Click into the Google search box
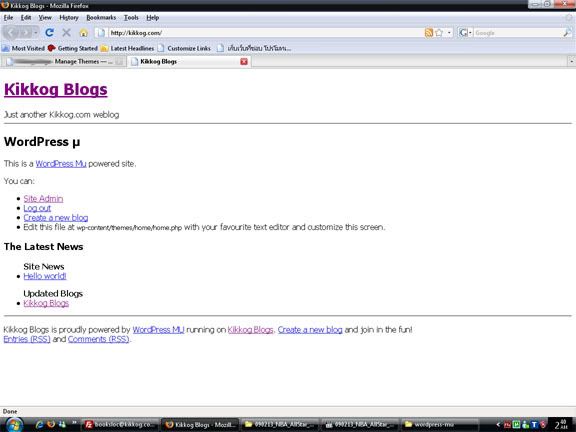Image resolution: width=576 pixels, height=432 pixels. (517, 33)
